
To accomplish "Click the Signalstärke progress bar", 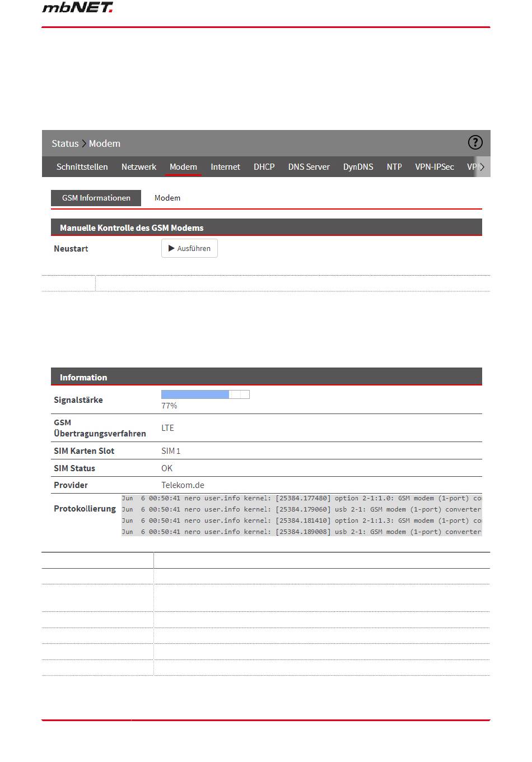I will [x=206, y=394].
